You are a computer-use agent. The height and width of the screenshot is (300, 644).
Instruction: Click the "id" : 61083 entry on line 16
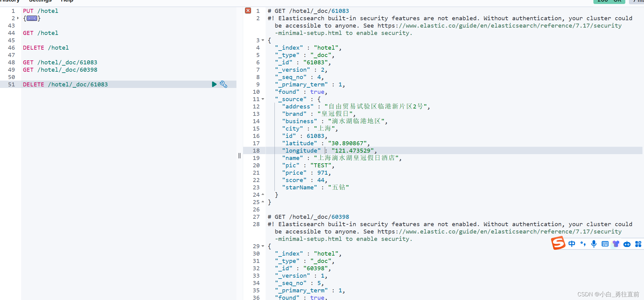pos(305,136)
